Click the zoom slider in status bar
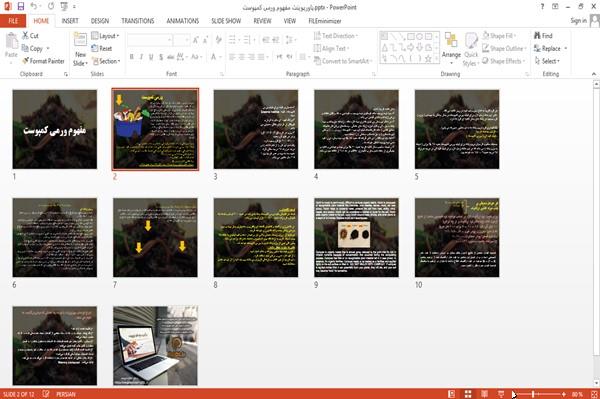This screenshot has width=600, height=399. 539,394
